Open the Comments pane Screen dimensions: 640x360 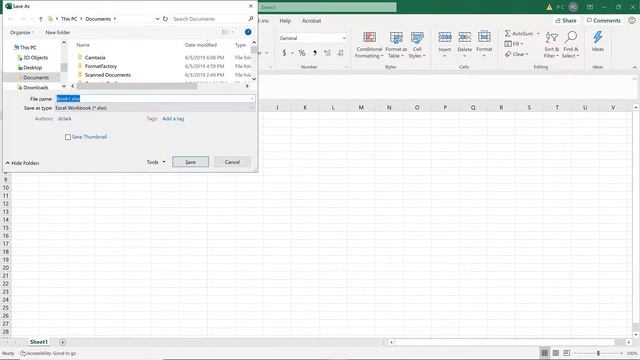pyautogui.click(x=603, y=20)
